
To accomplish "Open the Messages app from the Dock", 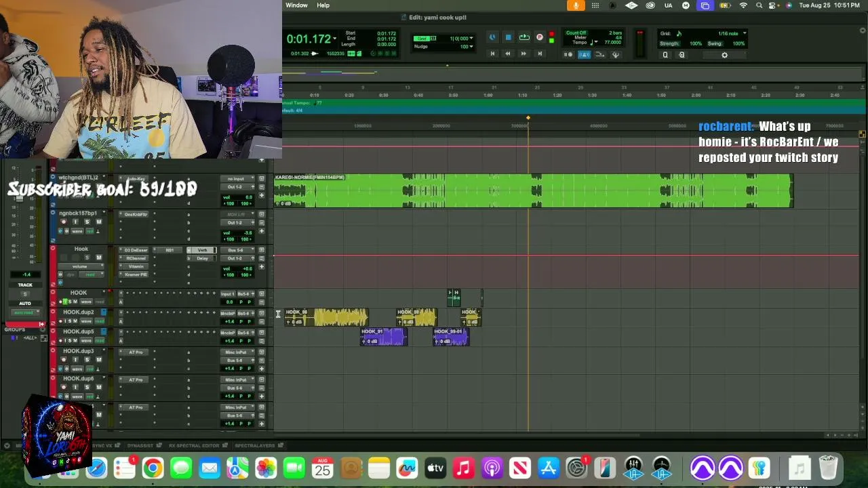I will (181, 468).
